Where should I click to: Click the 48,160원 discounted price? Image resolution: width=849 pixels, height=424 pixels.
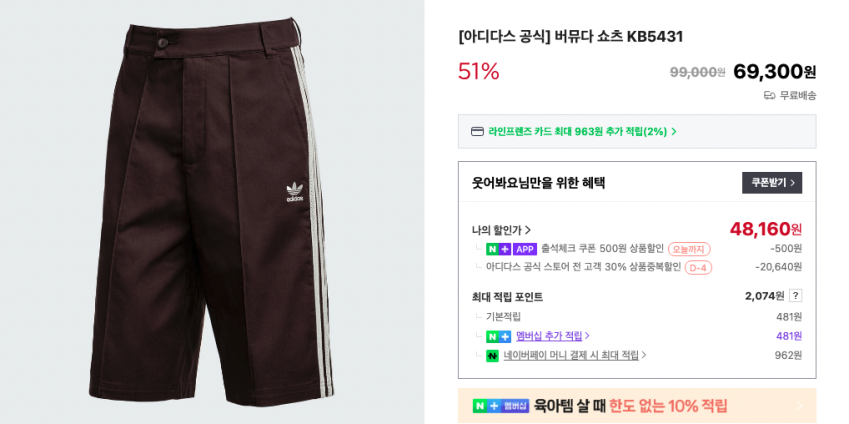765,230
